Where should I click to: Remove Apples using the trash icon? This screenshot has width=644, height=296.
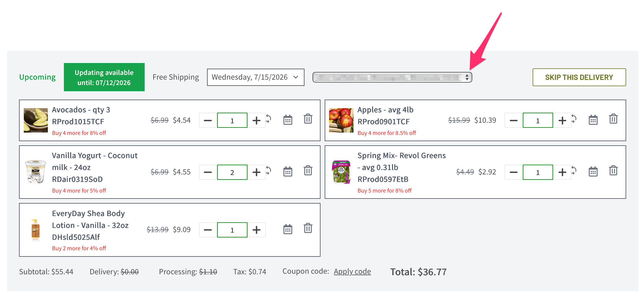click(x=613, y=119)
